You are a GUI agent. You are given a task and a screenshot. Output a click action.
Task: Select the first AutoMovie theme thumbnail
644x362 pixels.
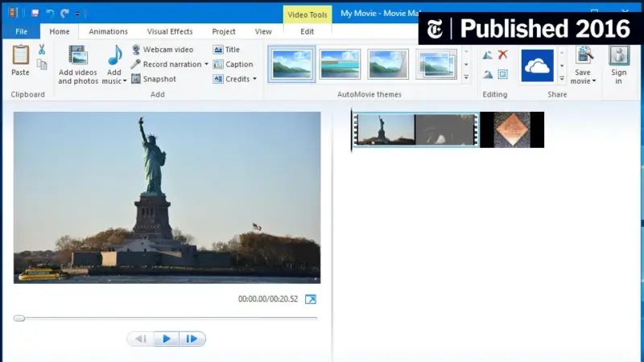point(291,64)
